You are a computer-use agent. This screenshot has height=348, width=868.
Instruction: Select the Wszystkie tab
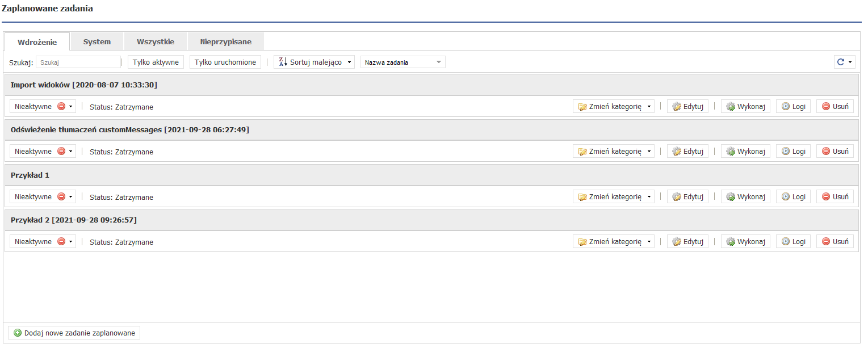point(155,41)
